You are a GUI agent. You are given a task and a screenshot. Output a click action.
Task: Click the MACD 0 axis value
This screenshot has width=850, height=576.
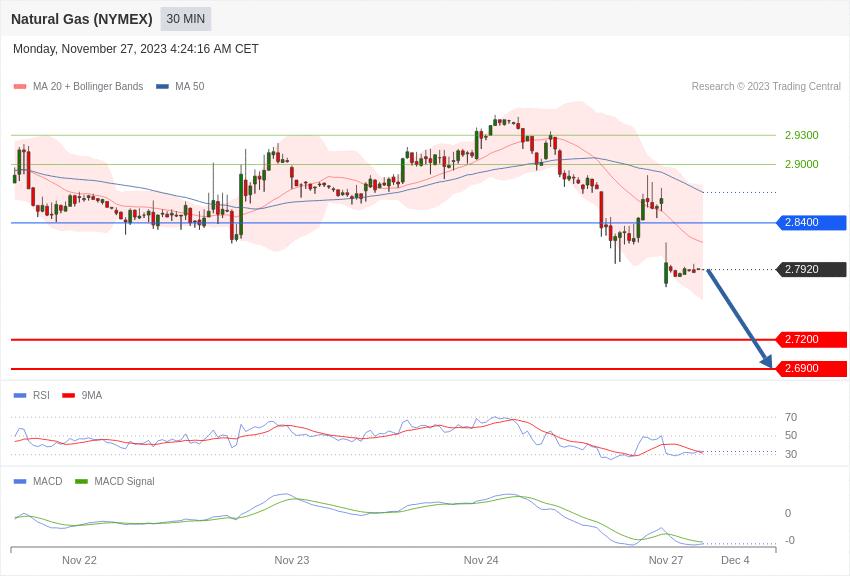click(x=788, y=513)
